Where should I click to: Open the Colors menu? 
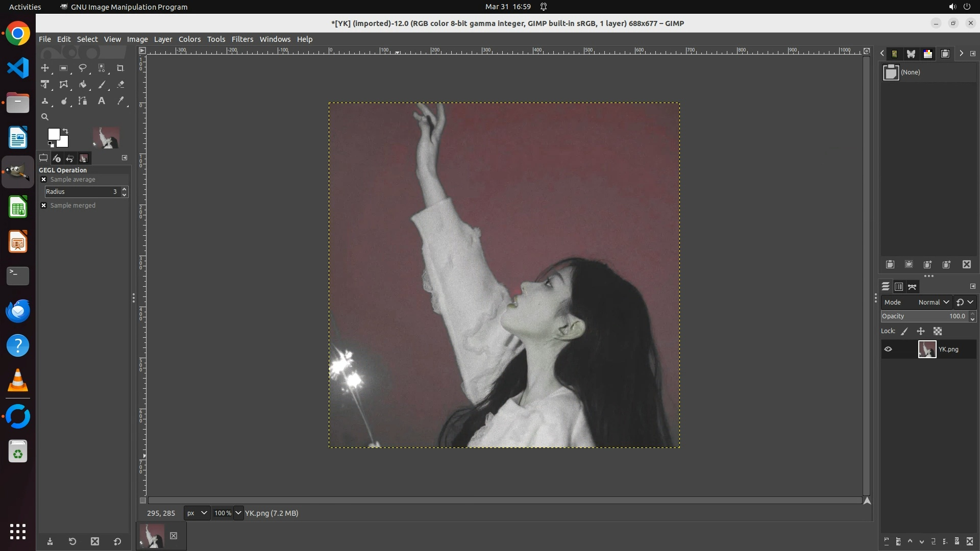coord(189,39)
